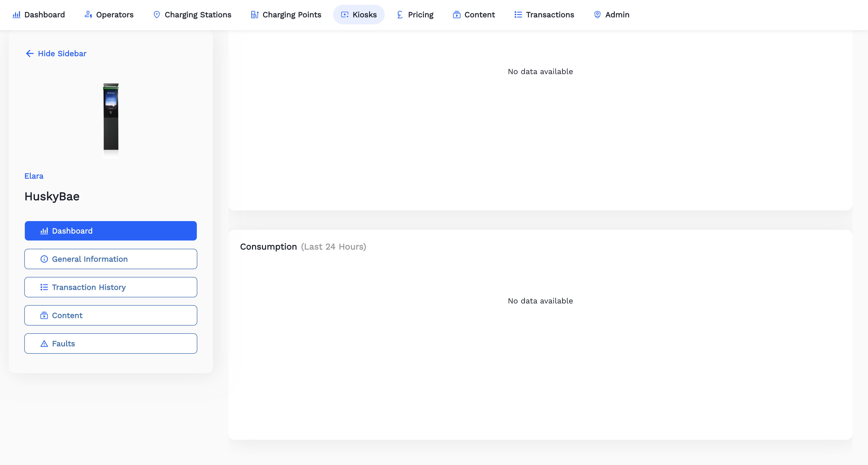This screenshot has width=868, height=465.
Task: Click the General Information info circle icon
Action: (x=44, y=259)
